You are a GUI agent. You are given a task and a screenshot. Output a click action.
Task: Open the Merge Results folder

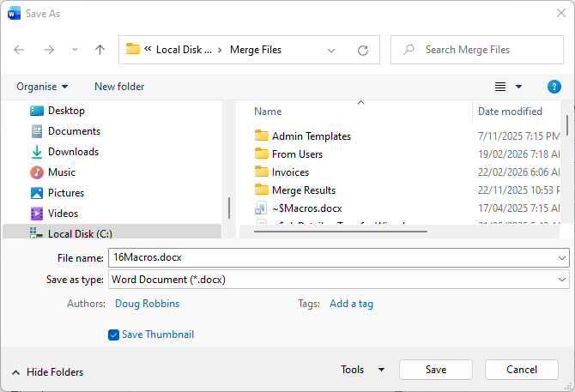coord(304,190)
